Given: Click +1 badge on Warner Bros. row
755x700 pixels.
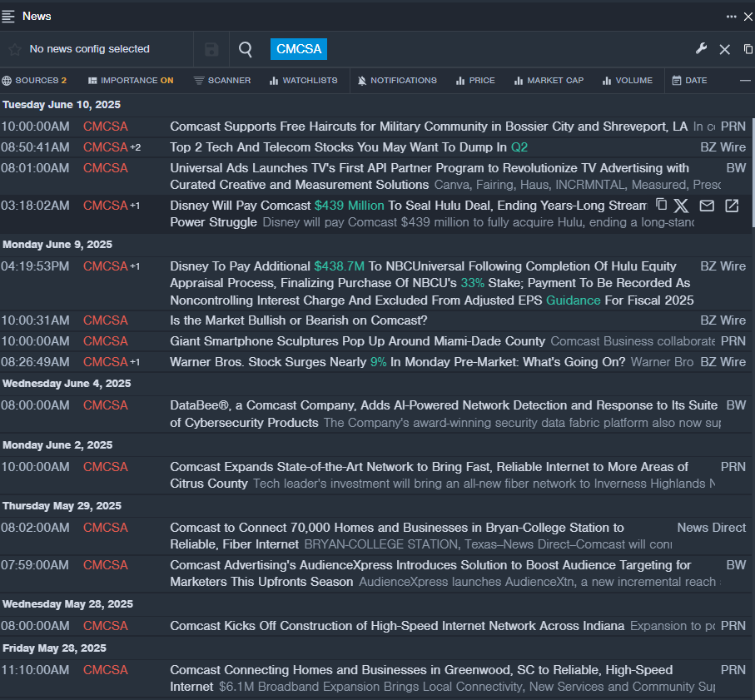Looking at the screenshot, I should click(x=135, y=362).
